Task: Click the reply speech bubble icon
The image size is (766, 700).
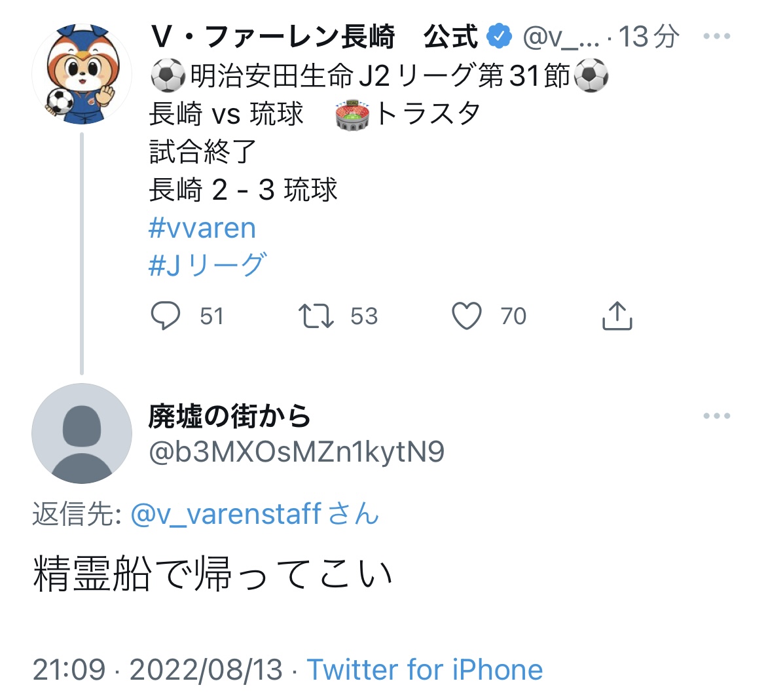Action: pyautogui.click(x=166, y=316)
